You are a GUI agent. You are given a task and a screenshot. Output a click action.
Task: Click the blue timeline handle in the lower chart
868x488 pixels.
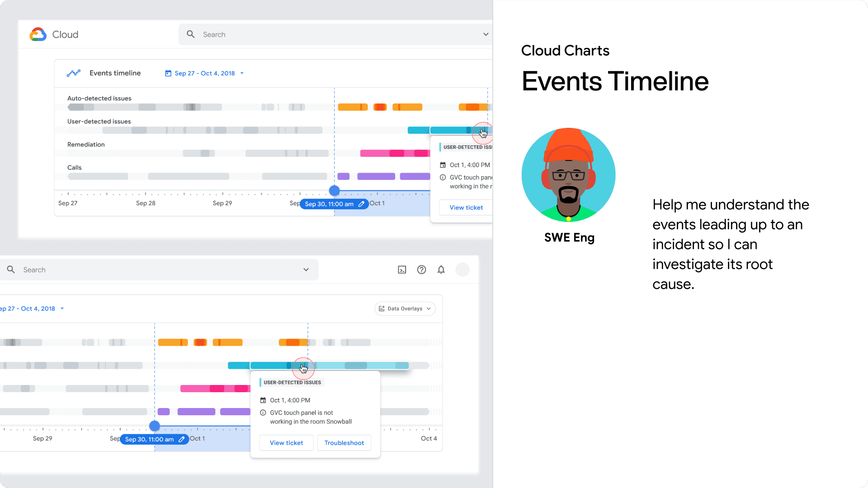155,426
